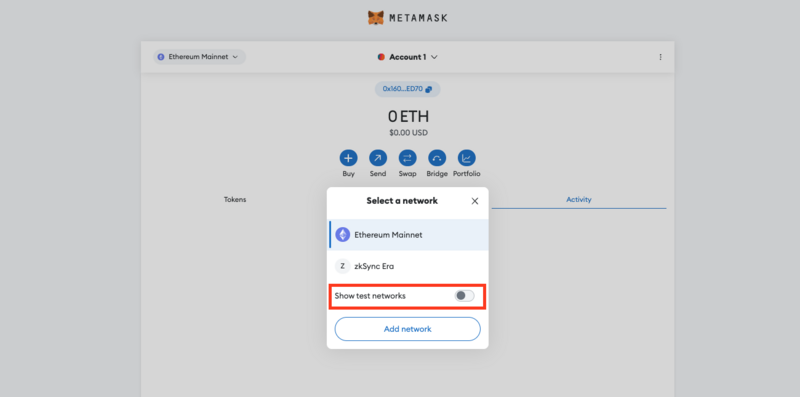
Task: Select Ethereum Mainnet in network list
Action: tap(408, 235)
